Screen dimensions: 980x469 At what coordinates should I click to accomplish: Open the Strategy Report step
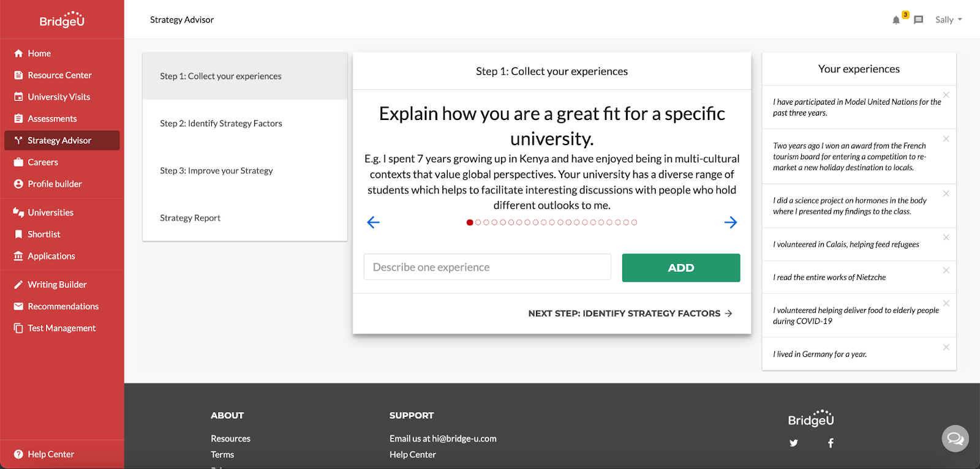(245, 217)
